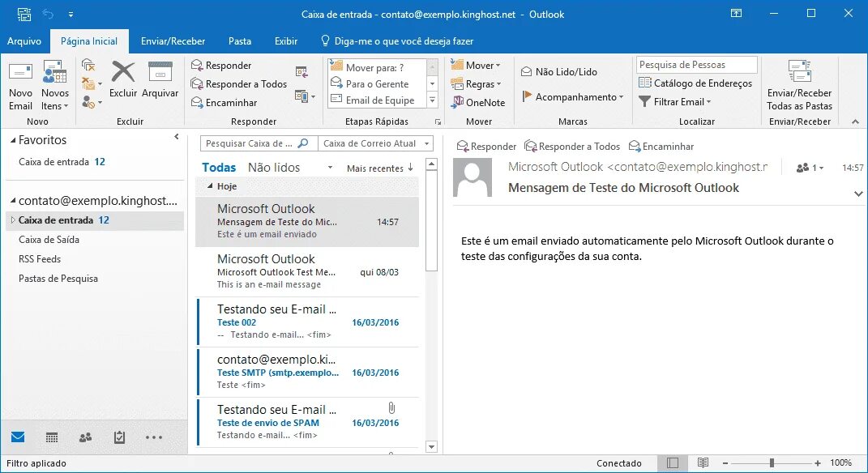This screenshot has width=868, height=473.
Task: Open the Acompanhamento flag menu
Action: [573, 97]
